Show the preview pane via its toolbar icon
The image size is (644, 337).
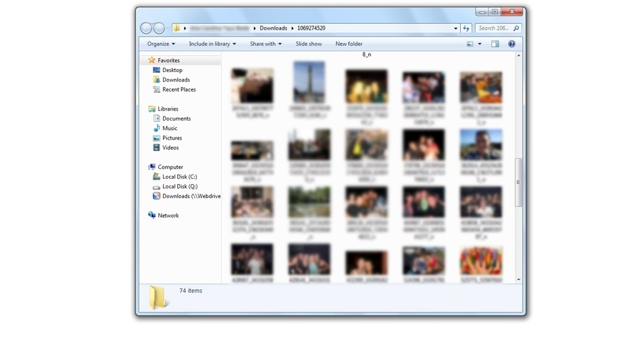(495, 44)
